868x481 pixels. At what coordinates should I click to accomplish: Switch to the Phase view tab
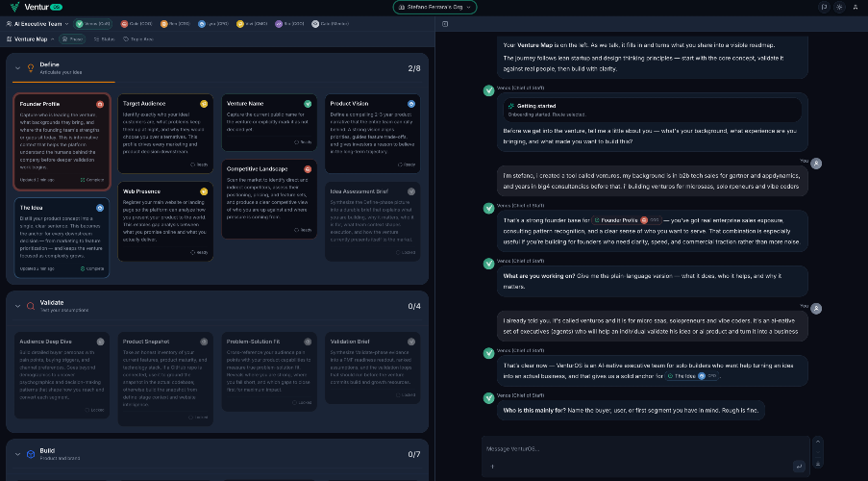[x=72, y=39]
